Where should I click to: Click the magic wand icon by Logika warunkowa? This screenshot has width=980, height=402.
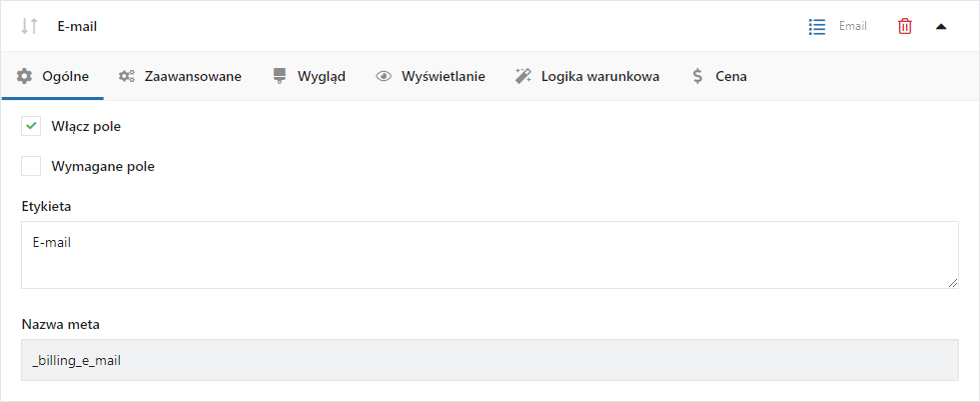[x=522, y=76]
